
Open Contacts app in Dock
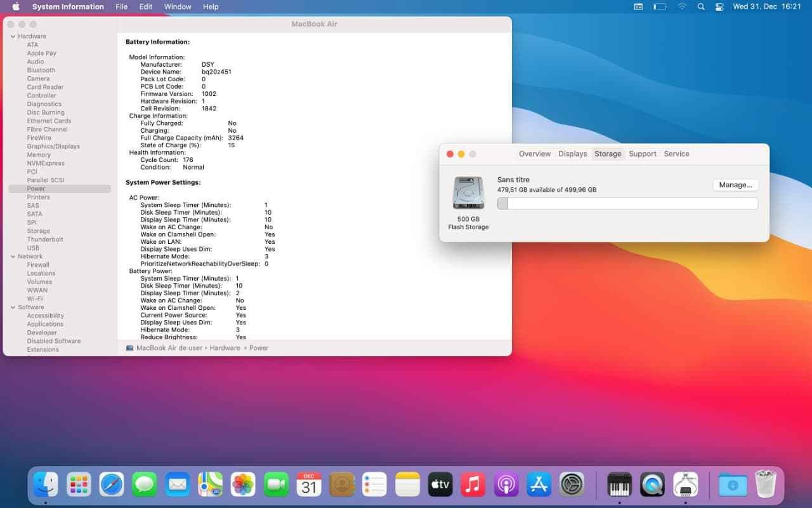pyautogui.click(x=342, y=485)
